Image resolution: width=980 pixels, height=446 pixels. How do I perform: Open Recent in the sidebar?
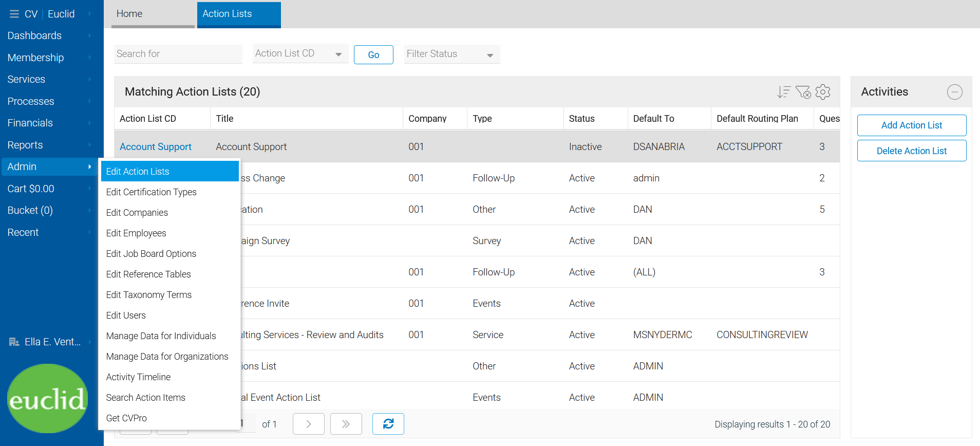click(x=49, y=232)
